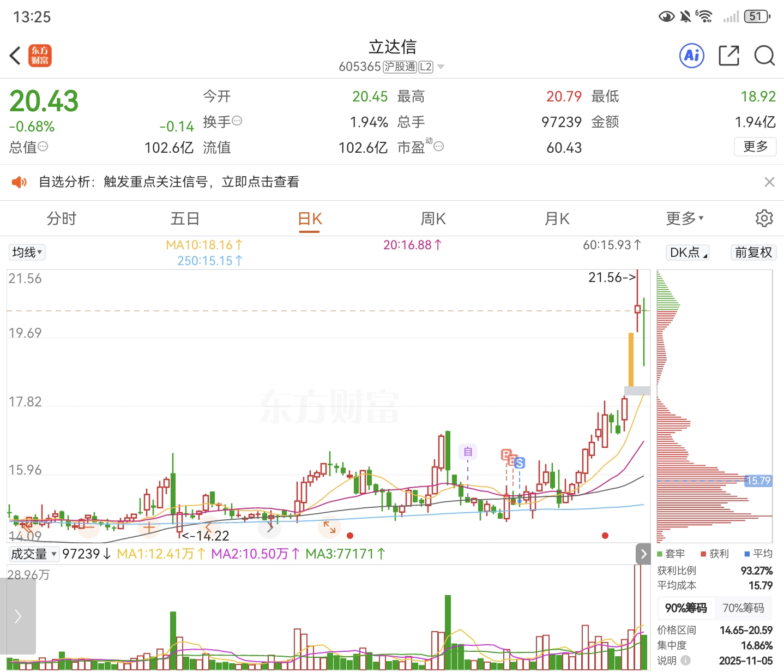This screenshot has width=784, height=672.
Task: Tap the 20:16.88 moving average value
Action: click(412, 245)
